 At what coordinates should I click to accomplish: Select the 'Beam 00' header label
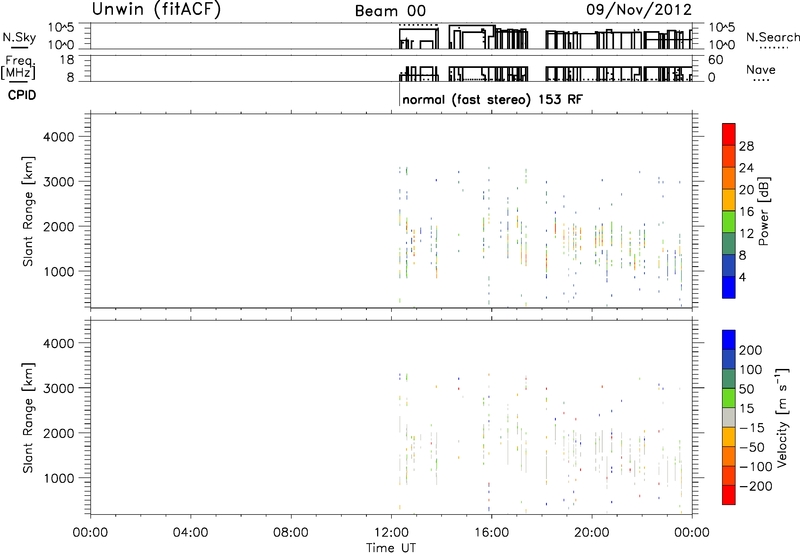[390, 11]
